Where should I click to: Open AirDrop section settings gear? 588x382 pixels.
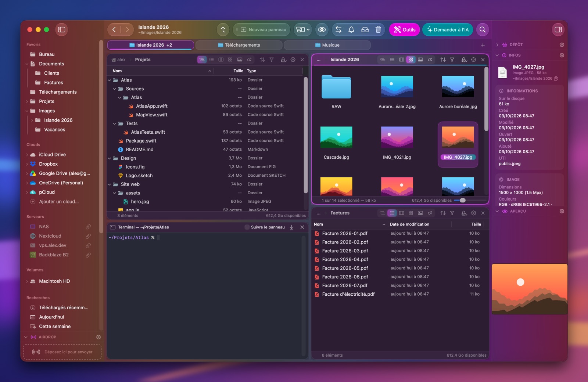(x=98, y=337)
